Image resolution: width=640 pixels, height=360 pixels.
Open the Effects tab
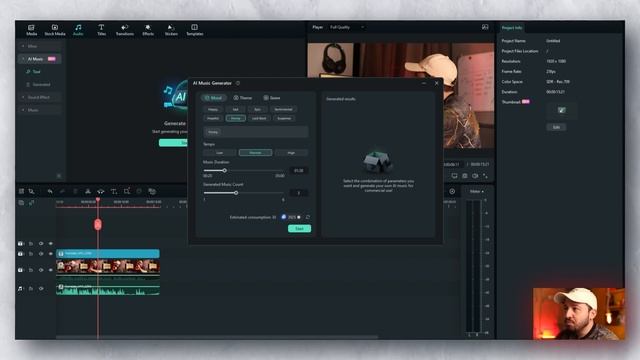coord(148,30)
